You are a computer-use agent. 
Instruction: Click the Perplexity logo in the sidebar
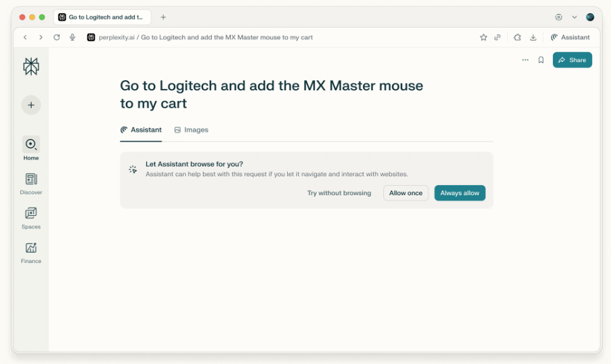tap(31, 66)
